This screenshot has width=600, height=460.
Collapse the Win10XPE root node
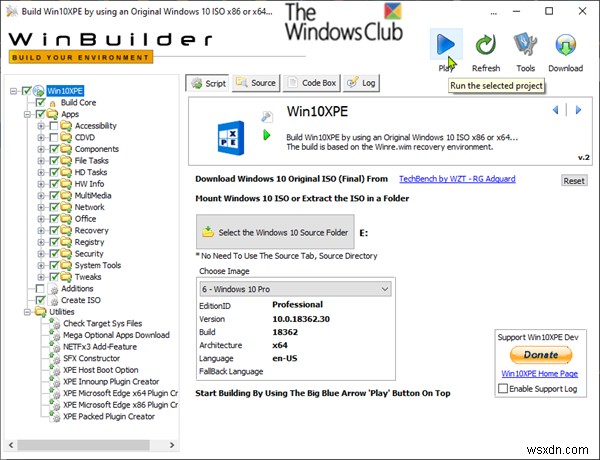pos(13,91)
